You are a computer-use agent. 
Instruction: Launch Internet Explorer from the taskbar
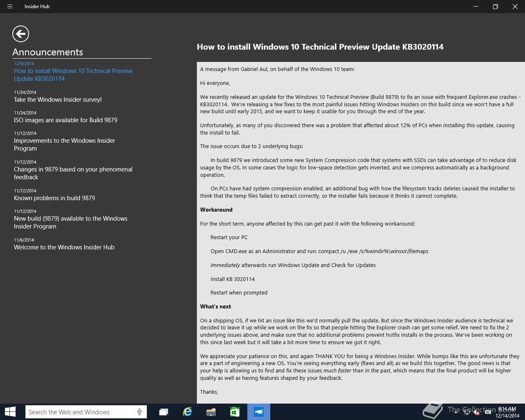pos(187,412)
